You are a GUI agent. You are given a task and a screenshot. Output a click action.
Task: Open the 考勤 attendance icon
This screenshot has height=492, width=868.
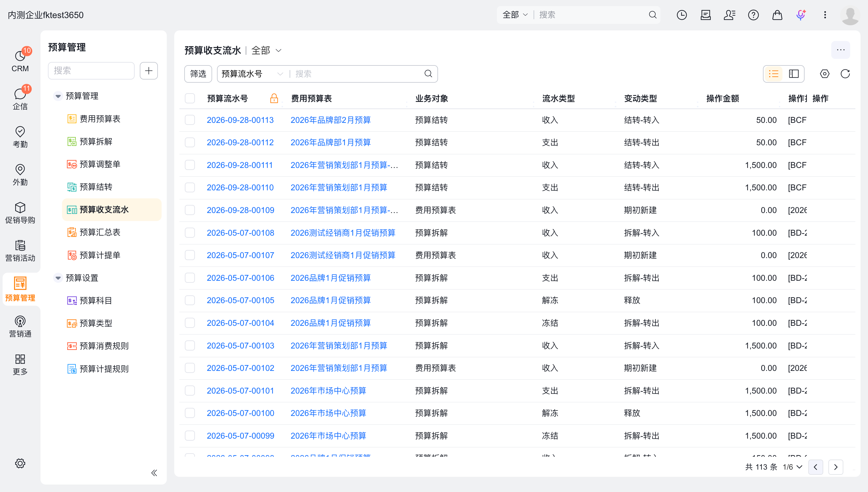point(20,137)
